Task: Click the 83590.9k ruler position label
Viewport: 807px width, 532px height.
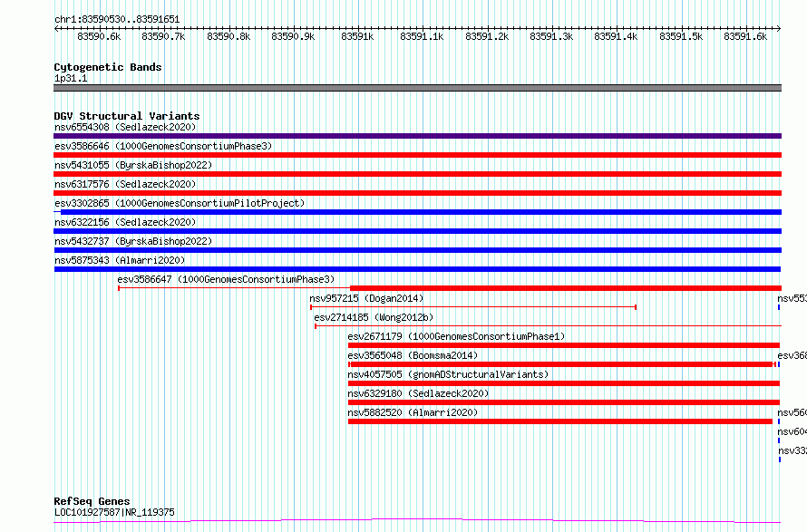Action: (x=293, y=36)
